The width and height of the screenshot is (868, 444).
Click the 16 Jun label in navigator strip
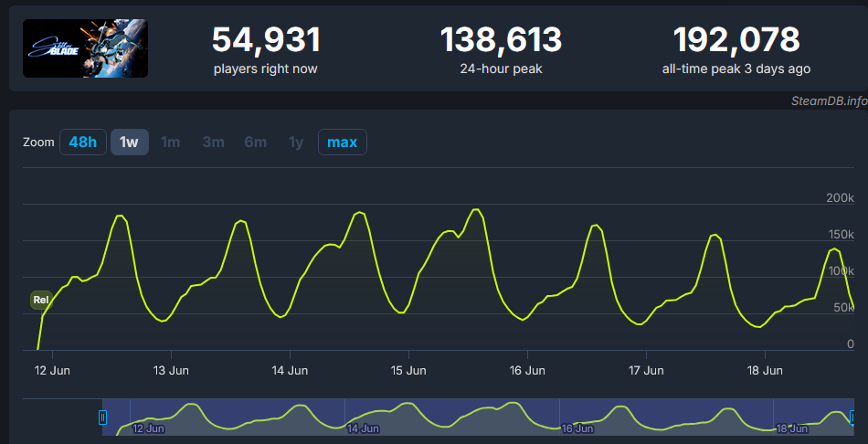click(578, 428)
